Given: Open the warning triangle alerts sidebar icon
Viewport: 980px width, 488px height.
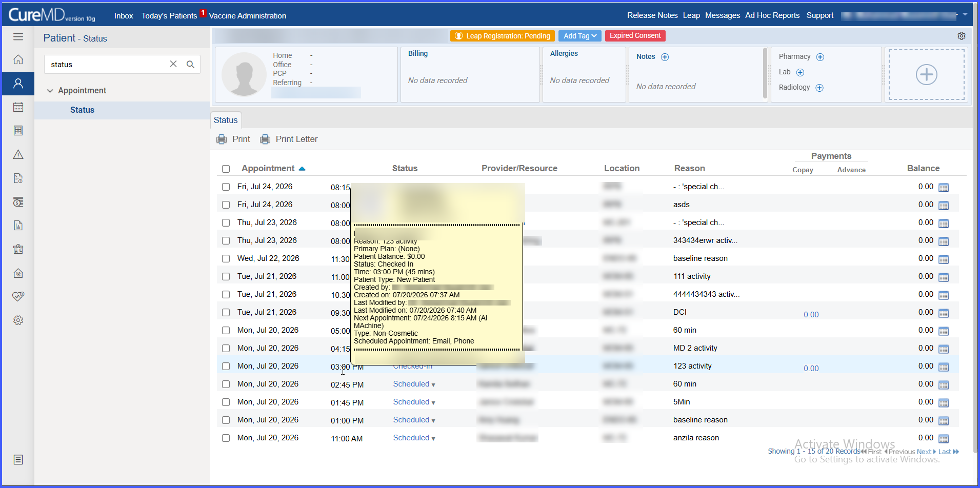Looking at the screenshot, I should coord(18,154).
